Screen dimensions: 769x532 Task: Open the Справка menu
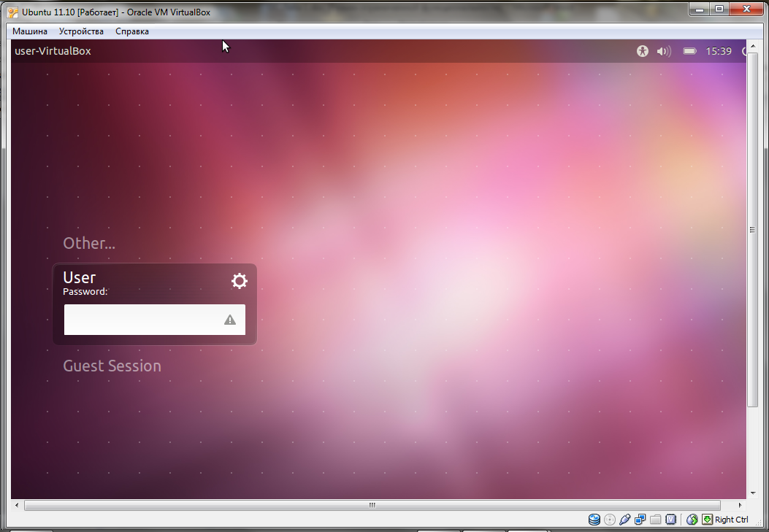[x=132, y=31]
